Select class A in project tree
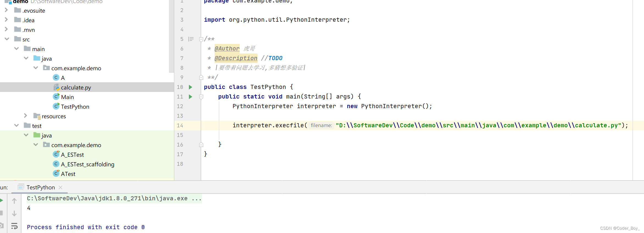The width and height of the screenshot is (644, 233). click(63, 78)
